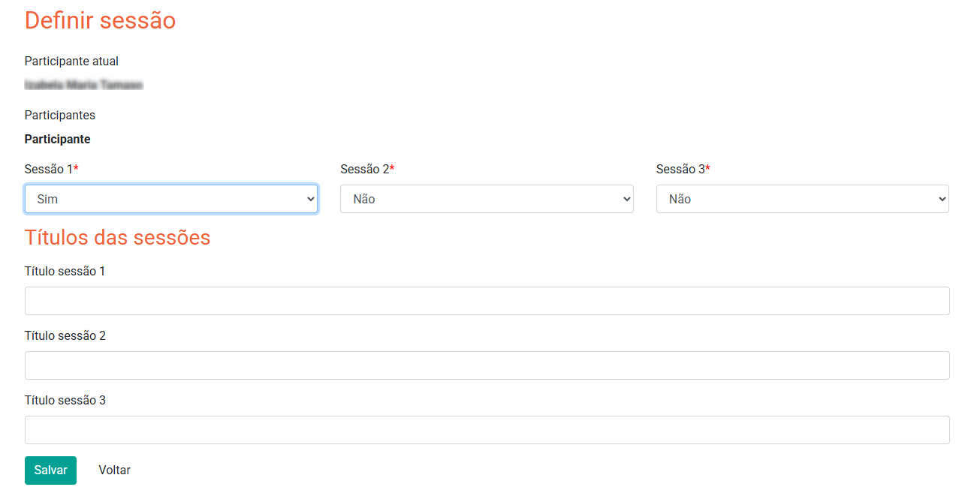Click the 'Participantes' label

pos(60,116)
